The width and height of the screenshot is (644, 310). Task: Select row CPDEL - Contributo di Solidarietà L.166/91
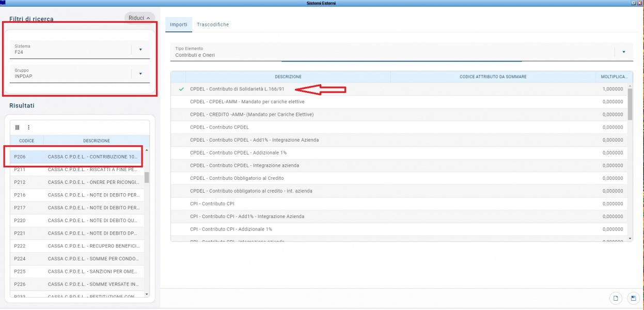point(399,89)
